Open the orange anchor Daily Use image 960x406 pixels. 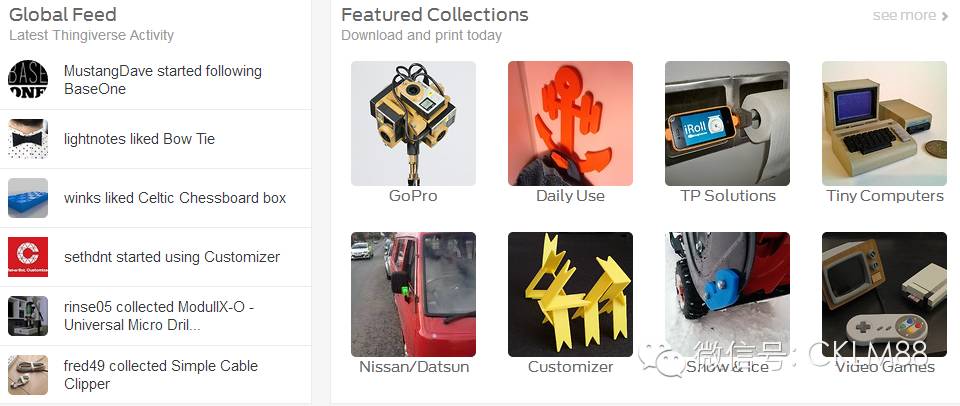pos(570,123)
